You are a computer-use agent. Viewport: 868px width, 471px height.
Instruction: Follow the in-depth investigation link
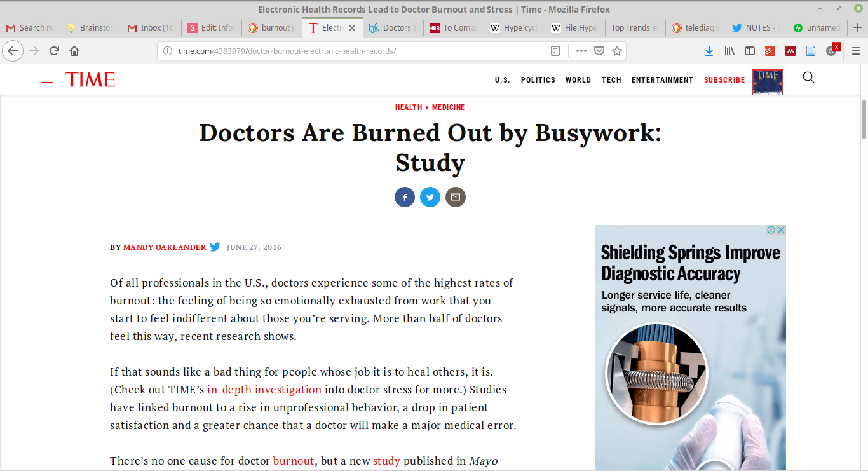(x=264, y=390)
